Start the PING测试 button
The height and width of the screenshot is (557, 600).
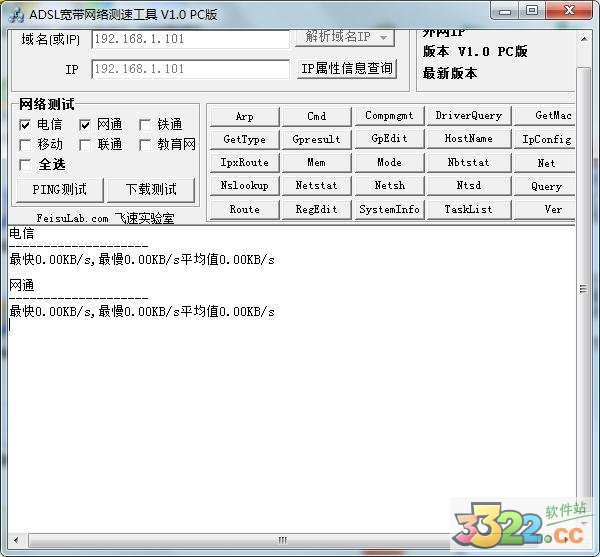(x=60, y=190)
